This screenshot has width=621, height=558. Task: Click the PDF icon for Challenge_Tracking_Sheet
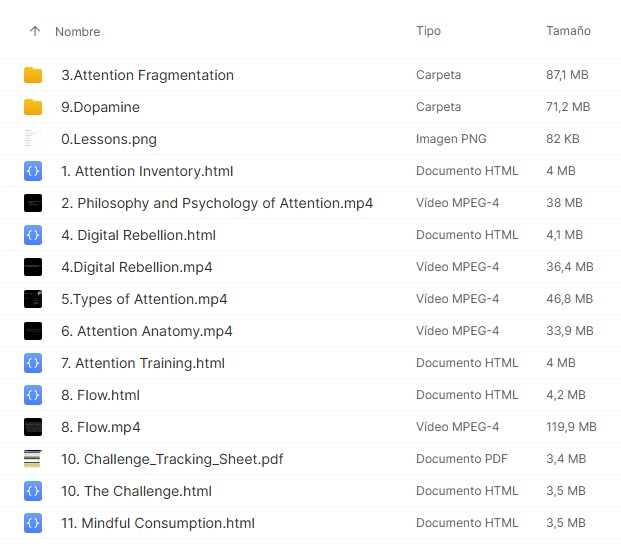[33, 459]
